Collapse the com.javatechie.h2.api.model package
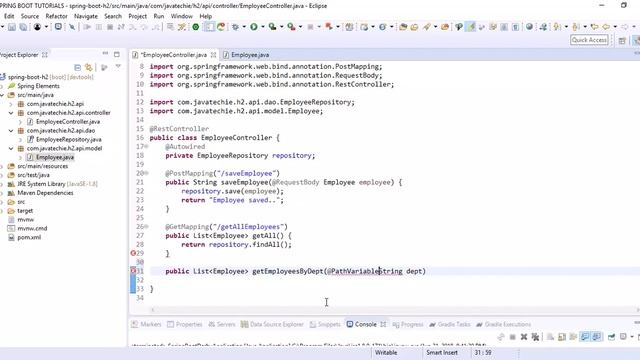640x360 pixels. click(11, 149)
